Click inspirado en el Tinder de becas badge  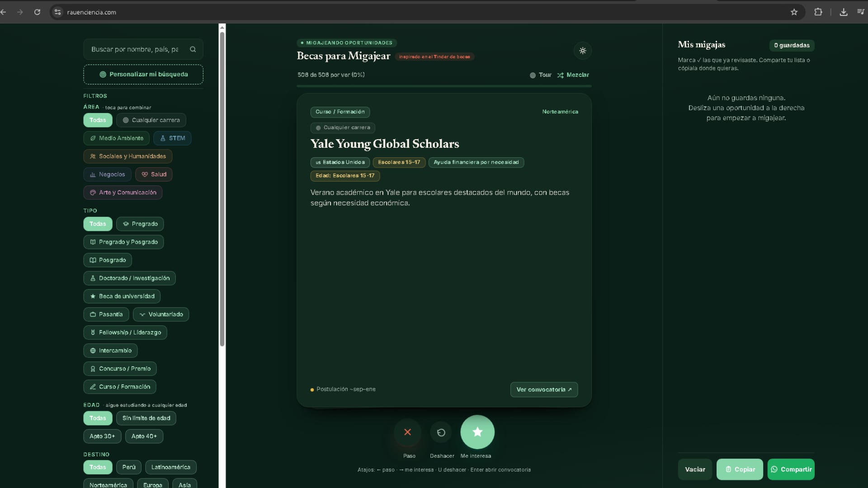pyautogui.click(x=434, y=56)
